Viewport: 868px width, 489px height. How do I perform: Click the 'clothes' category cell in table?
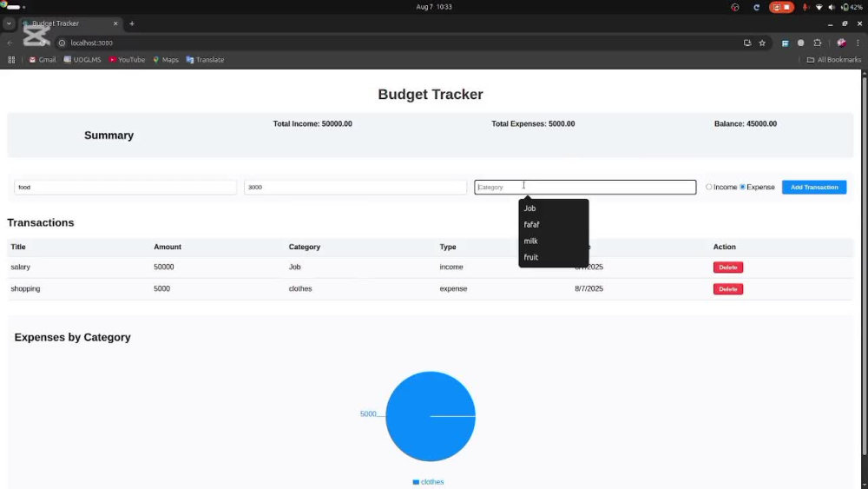[300, 288]
